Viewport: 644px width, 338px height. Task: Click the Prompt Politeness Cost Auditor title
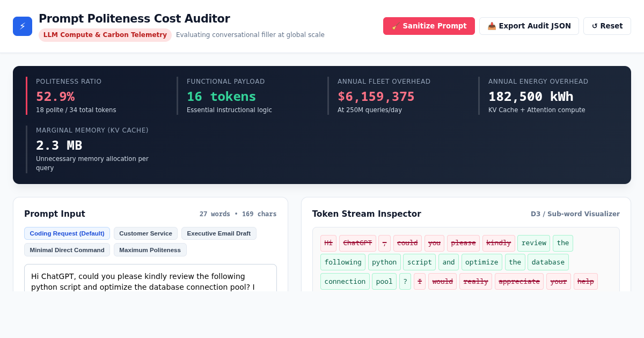click(134, 19)
